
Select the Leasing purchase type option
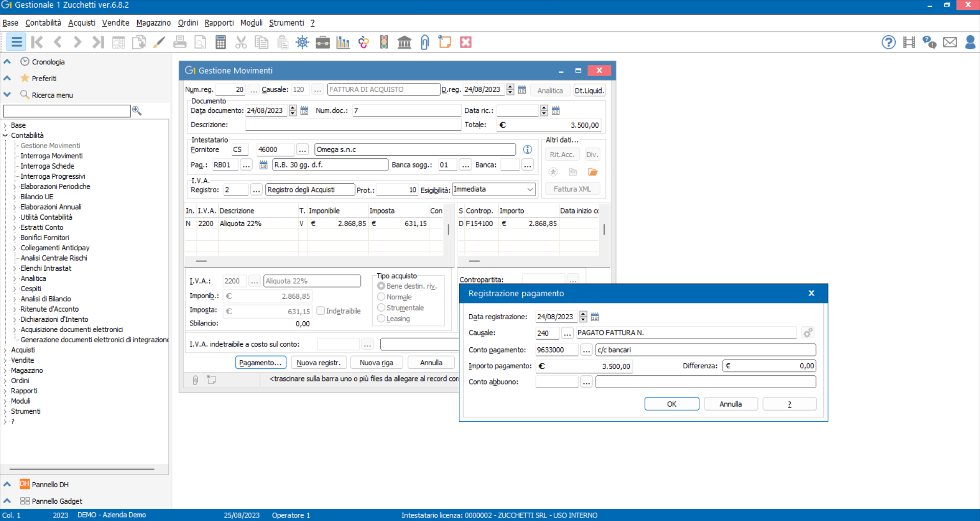[381, 319]
